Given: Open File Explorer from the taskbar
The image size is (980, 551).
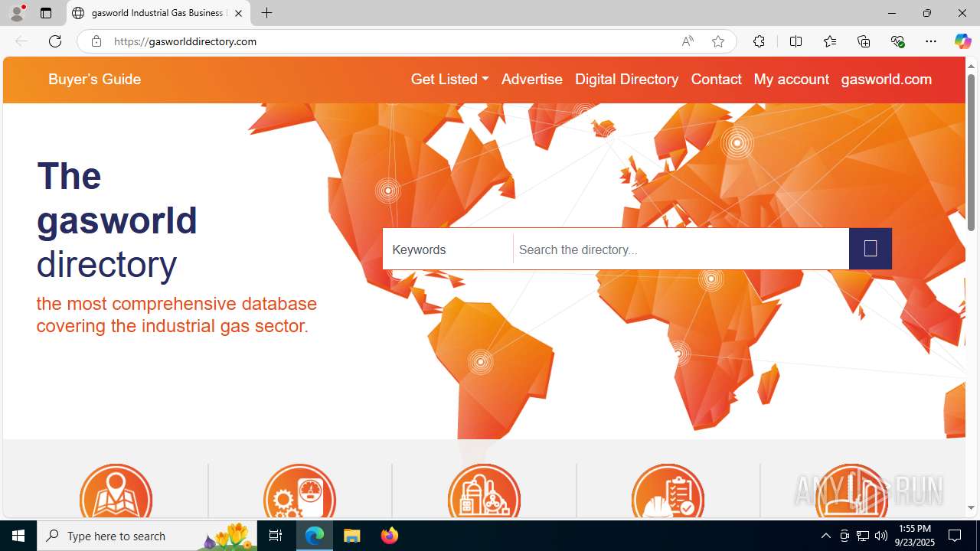Looking at the screenshot, I should point(352,536).
